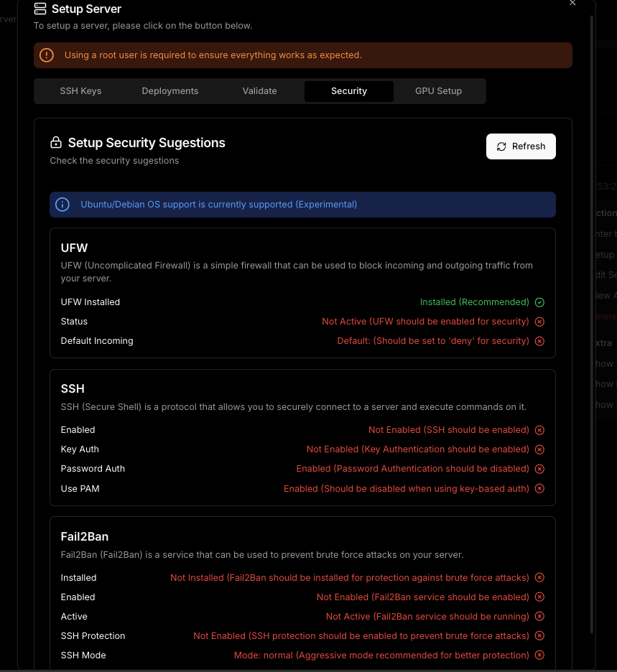Click the 'SSH Protection' label
This screenshot has width=617, height=672.
93,635
